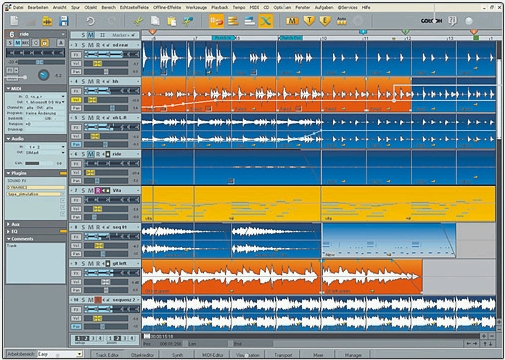The image size is (505, 360).
Task: Open the Bearbeiten menu
Action: [38, 7]
